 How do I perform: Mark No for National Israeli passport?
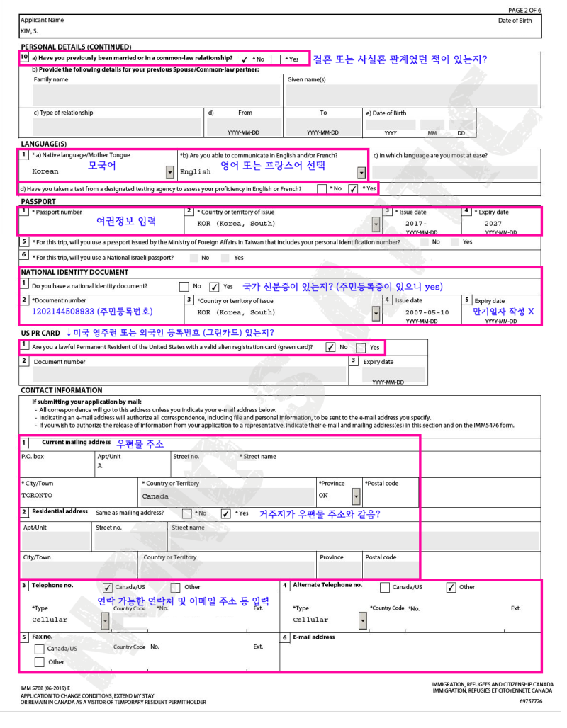tap(193, 258)
